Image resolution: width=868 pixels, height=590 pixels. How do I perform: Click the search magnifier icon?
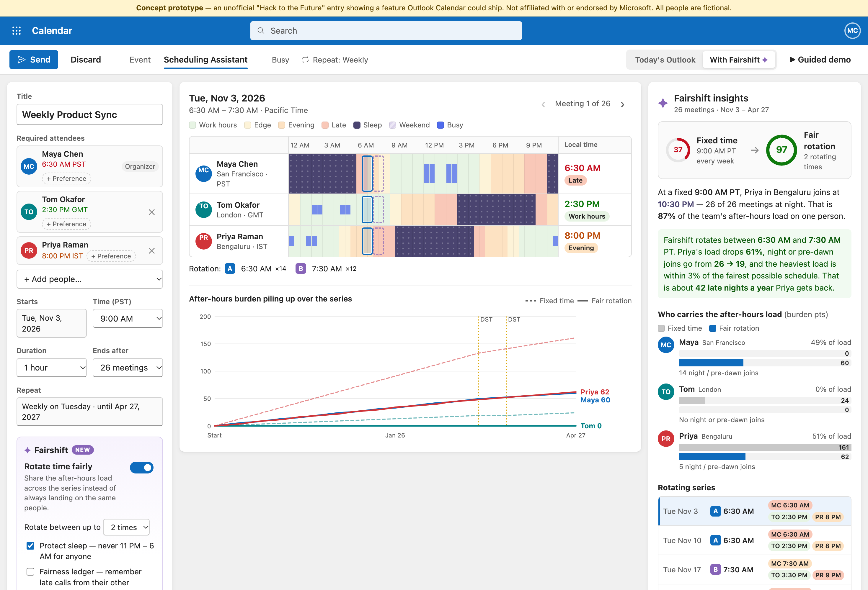pyautogui.click(x=261, y=31)
